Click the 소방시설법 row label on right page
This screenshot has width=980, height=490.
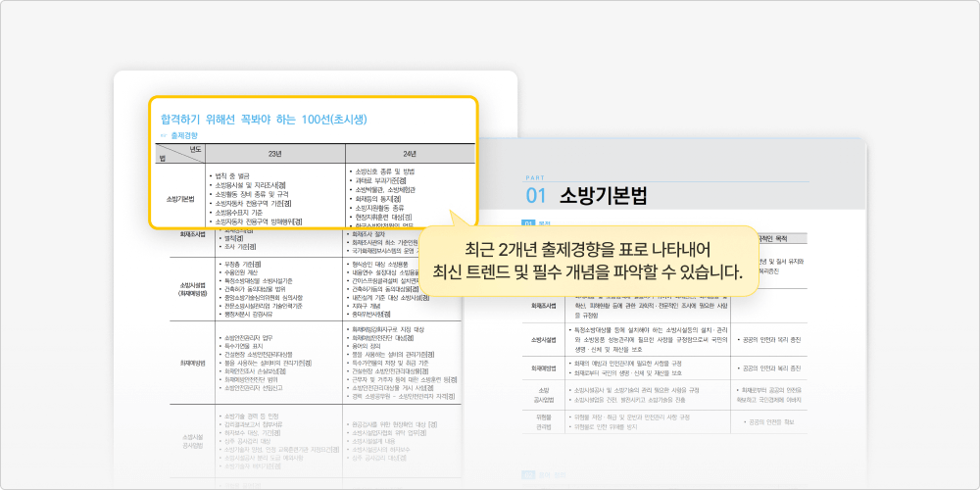click(544, 340)
